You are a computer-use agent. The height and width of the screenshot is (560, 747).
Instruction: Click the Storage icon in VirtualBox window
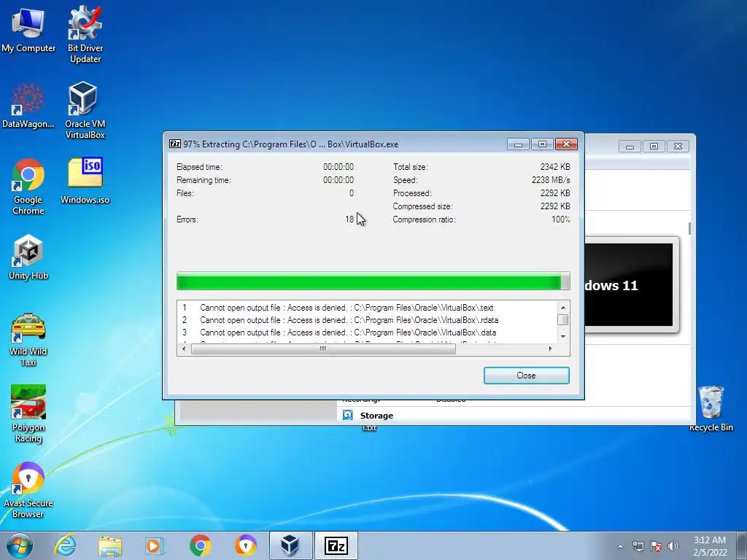(x=348, y=415)
